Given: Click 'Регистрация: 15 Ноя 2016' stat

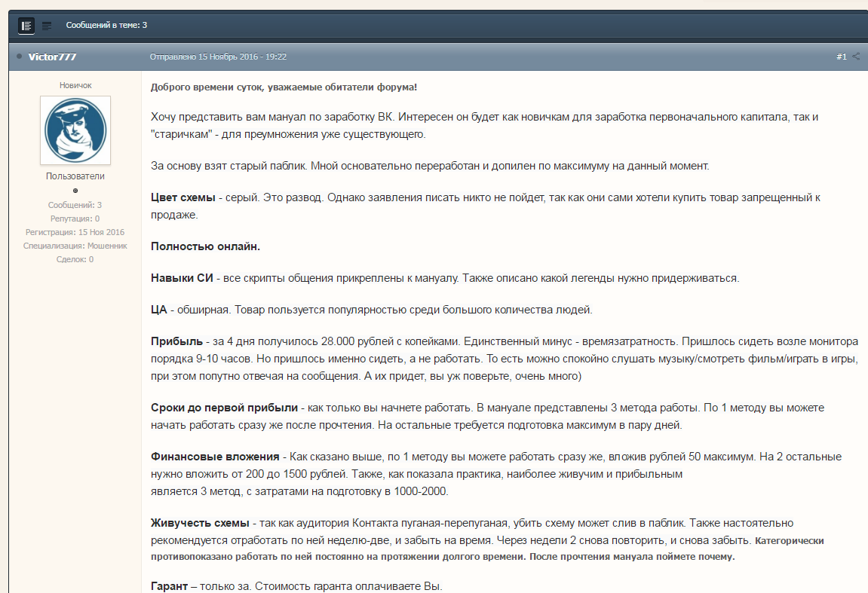Looking at the screenshot, I should tap(75, 232).
